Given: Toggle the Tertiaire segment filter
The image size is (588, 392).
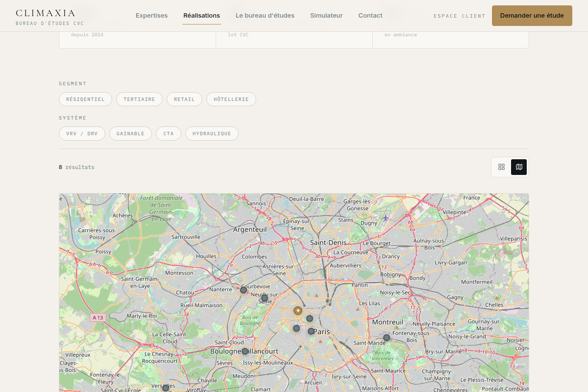Looking at the screenshot, I should point(139,99).
